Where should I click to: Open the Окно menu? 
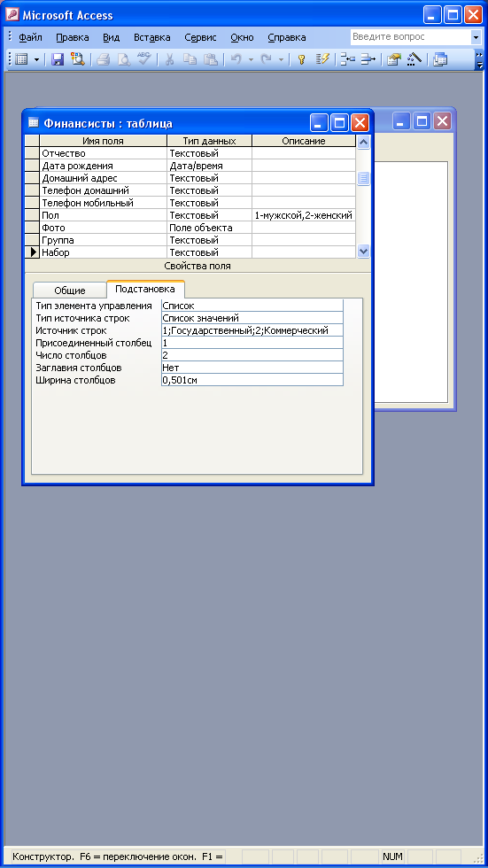242,37
